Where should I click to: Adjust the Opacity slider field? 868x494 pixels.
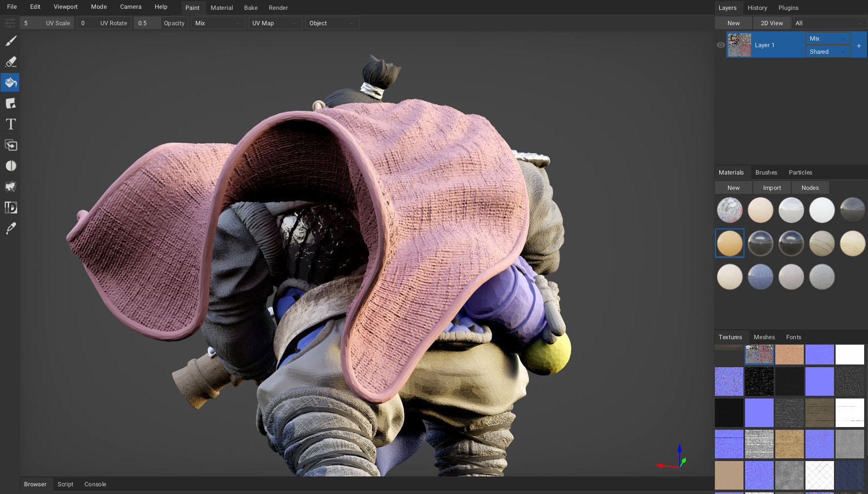tap(161, 23)
